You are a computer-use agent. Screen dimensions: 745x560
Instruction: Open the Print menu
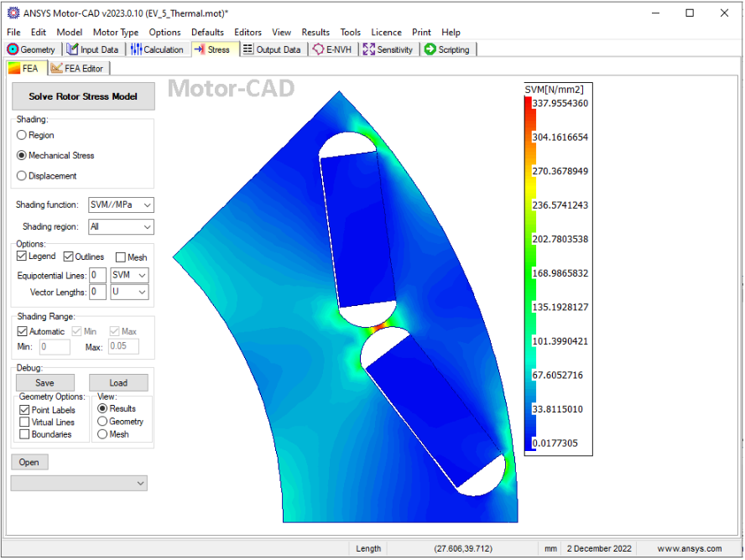(x=421, y=32)
